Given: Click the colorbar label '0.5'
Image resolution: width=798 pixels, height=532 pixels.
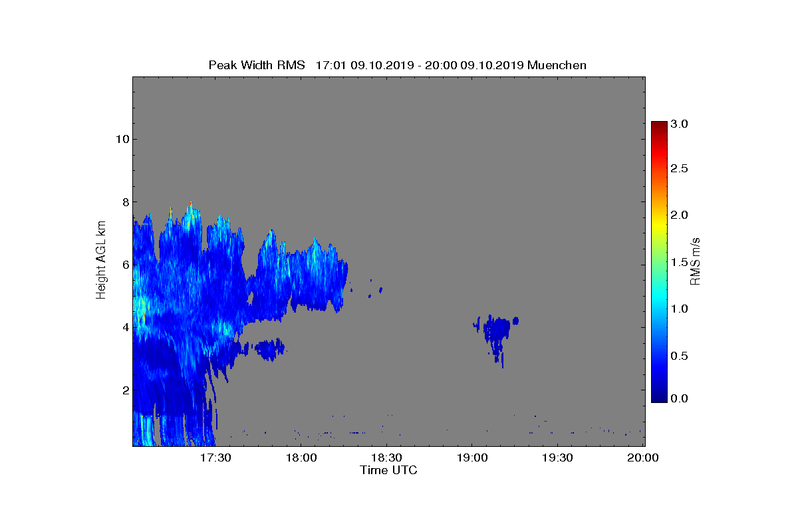Looking at the screenshot, I should pyautogui.click(x=679, y=356).
